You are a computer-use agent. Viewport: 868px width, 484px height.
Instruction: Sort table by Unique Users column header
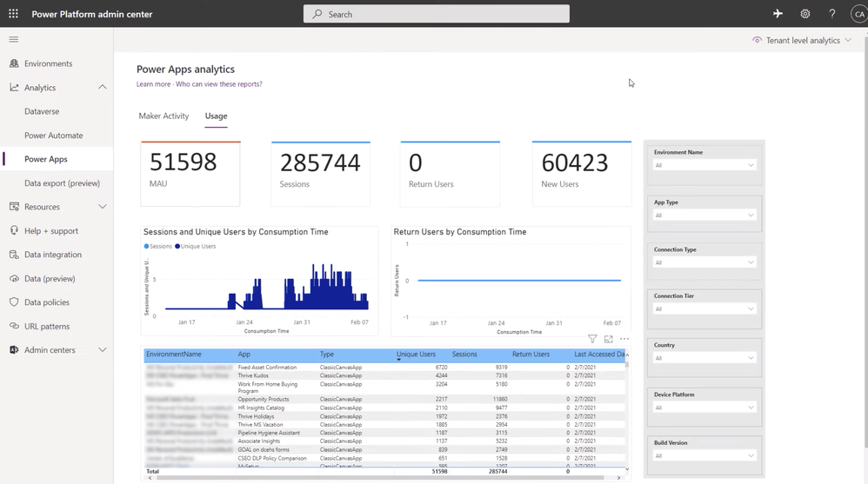[x=416, y=355]
